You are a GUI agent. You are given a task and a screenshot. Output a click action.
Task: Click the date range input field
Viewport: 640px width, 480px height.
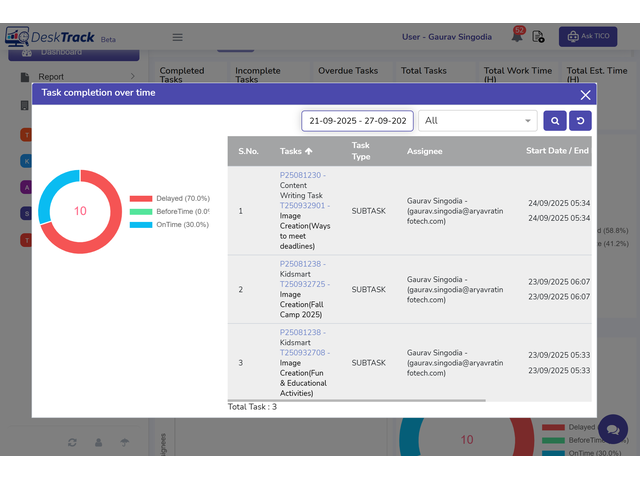(357, 121)
